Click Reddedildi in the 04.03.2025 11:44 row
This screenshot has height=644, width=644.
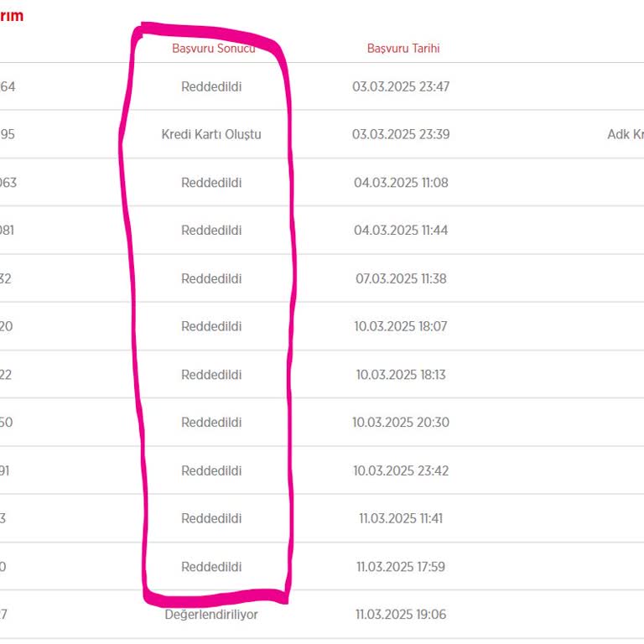click(211, 231)
